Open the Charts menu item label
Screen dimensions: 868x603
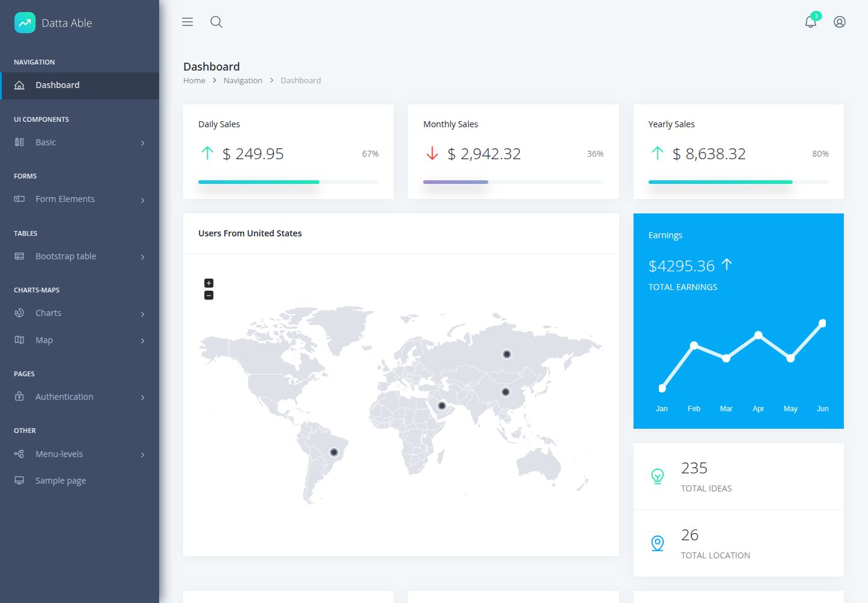(x=48, y=313)
